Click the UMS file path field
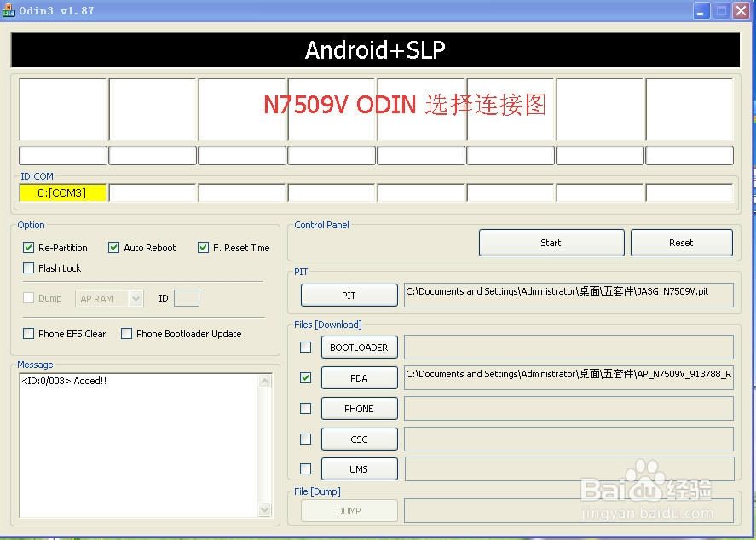The image size is (756, 540). click(569, 469)
